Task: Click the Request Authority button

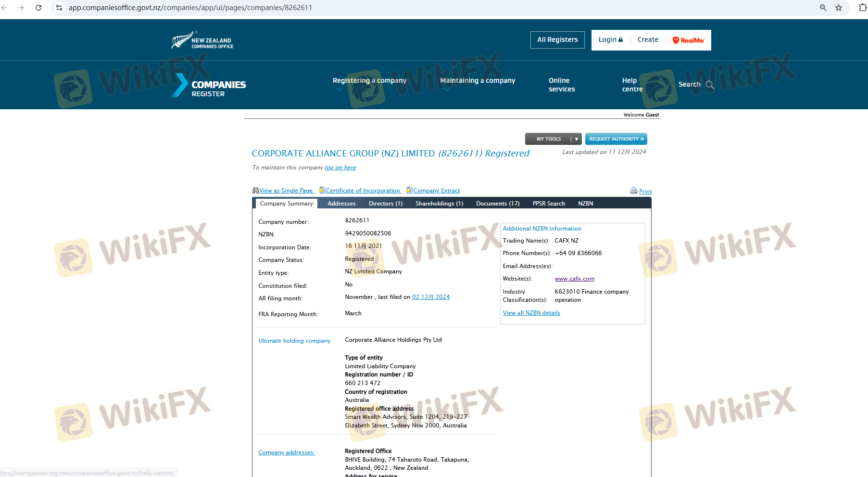Action: [x=616, y=139]
